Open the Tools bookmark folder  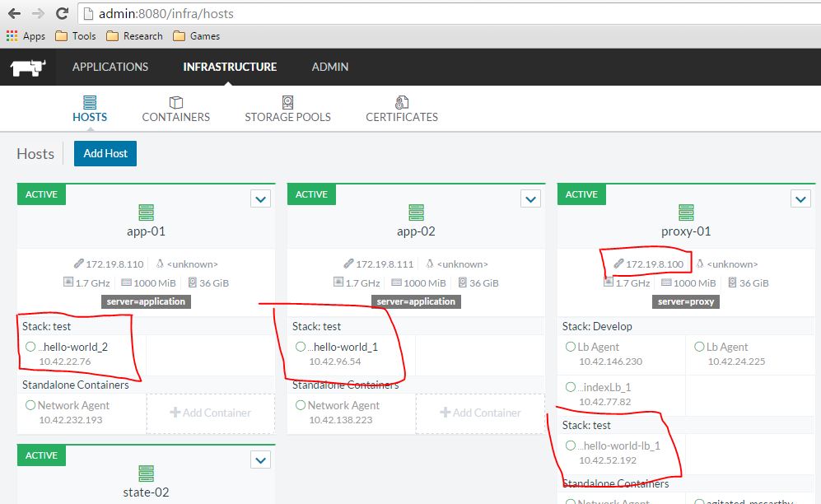coord(76,36)
